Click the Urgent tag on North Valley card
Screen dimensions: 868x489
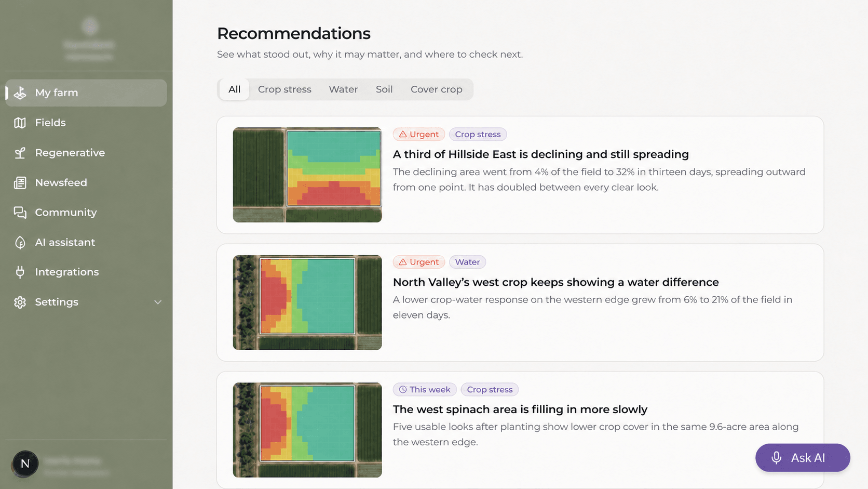pos(419,262)
